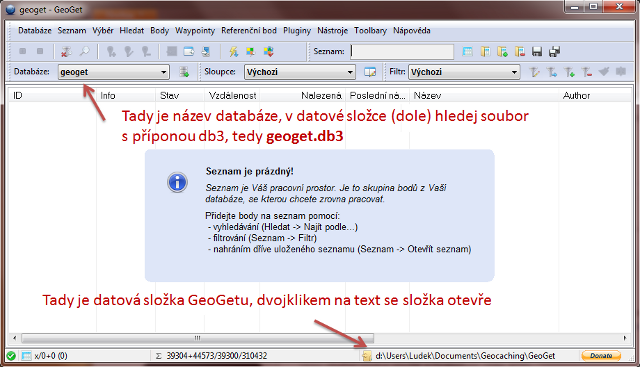This screenshot has width=640, height=367.
Task: Click the filter funnel icon with blue arrow
Action: [552, 72]
